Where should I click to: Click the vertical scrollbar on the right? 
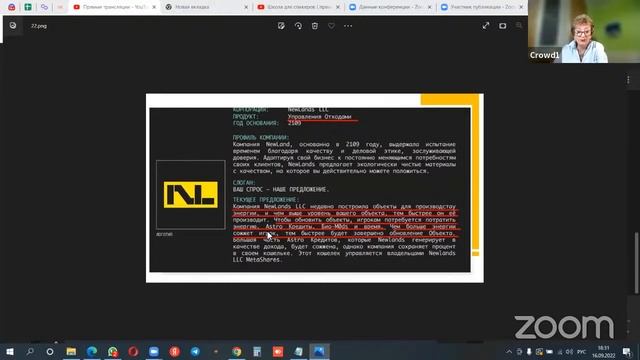point(636,263)
